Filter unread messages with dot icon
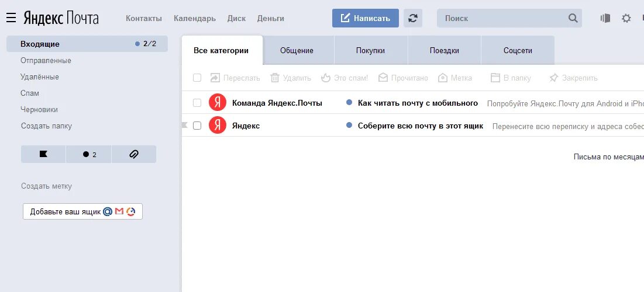Screen dimensions: 644x292 coord(89,154)
